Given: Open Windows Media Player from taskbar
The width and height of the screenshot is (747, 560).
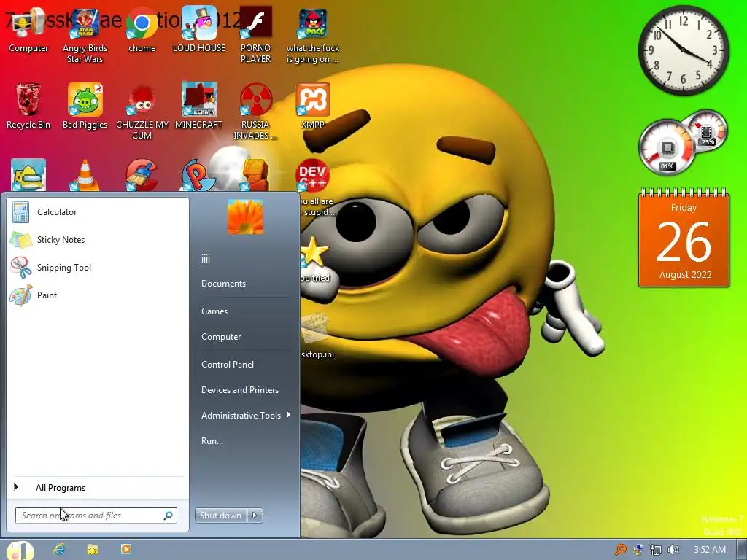Looking at the screenshot, I should [x=125, y=549].
